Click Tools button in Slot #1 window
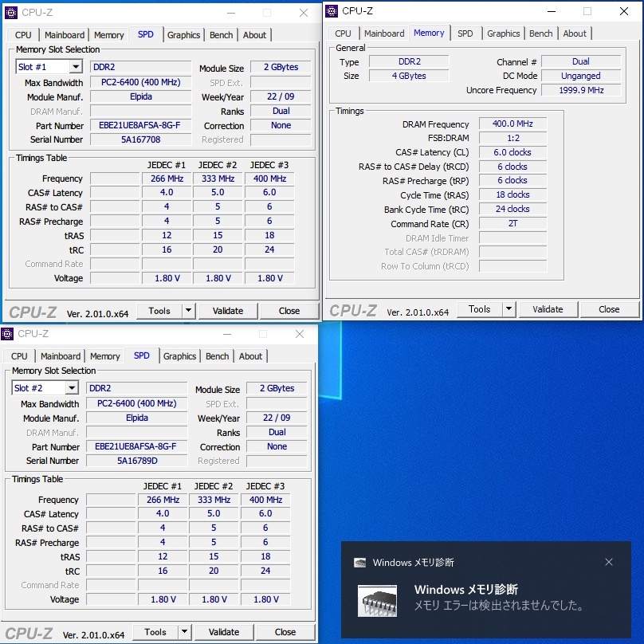Viewport: 644px width, 644px height. pos(159,311)
